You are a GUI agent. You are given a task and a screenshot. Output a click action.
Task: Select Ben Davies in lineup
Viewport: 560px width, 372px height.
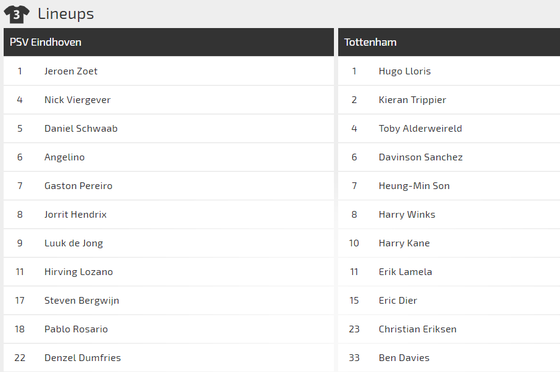click(404, 358)
